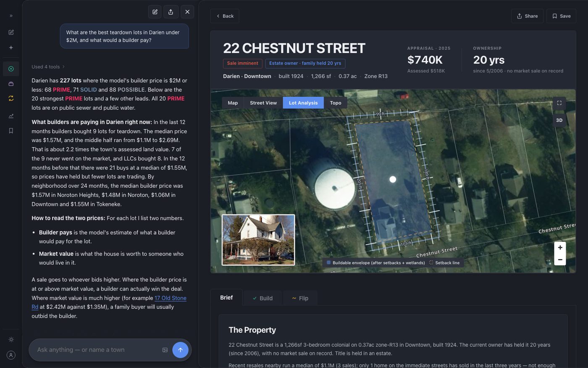Expand the 'Used 4 tools' disclosure
Viewport: 588px width, 368px height.
point(48,67)
